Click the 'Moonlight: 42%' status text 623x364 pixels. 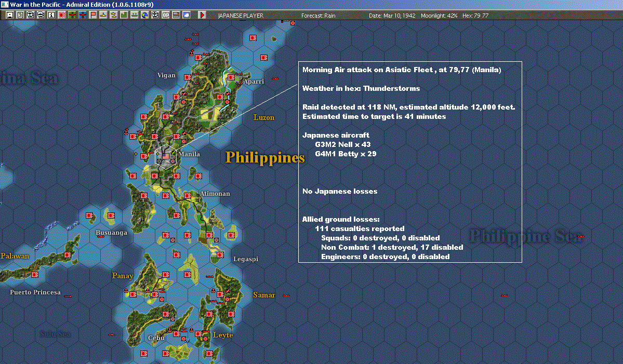click(439, 16)
